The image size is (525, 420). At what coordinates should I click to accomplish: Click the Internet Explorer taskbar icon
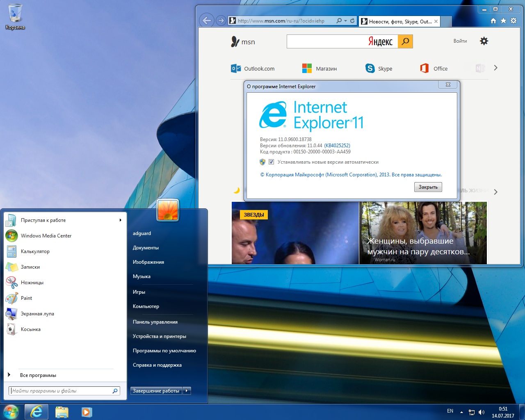pos(37,412)
